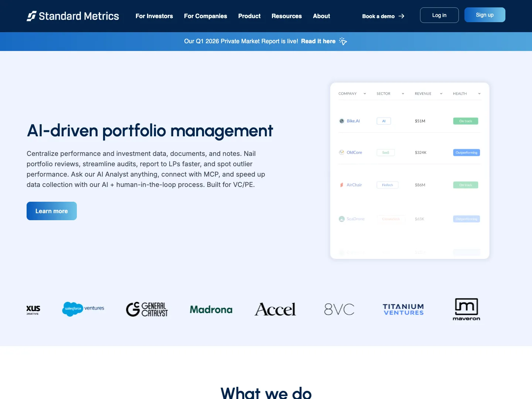This screenshot has width=532, height=399.
Task: Click the SaaS sector tag
Action: 386,153
